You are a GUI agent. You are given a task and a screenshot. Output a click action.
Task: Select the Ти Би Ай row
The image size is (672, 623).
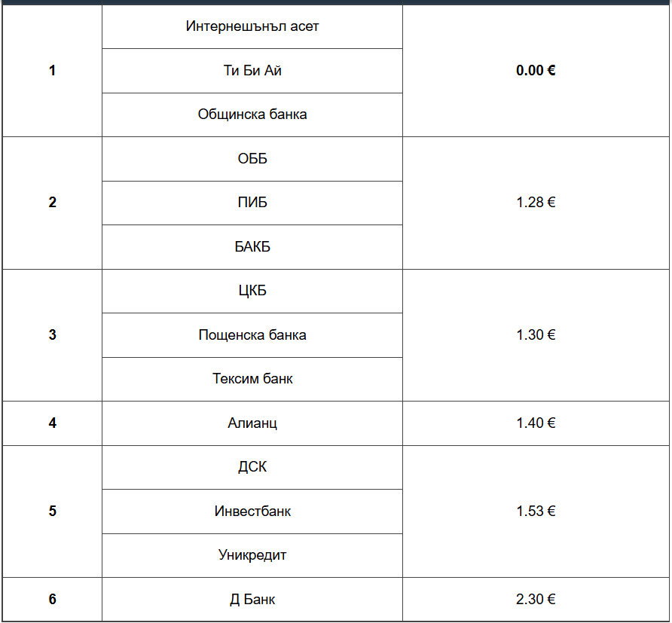[252, 71]
